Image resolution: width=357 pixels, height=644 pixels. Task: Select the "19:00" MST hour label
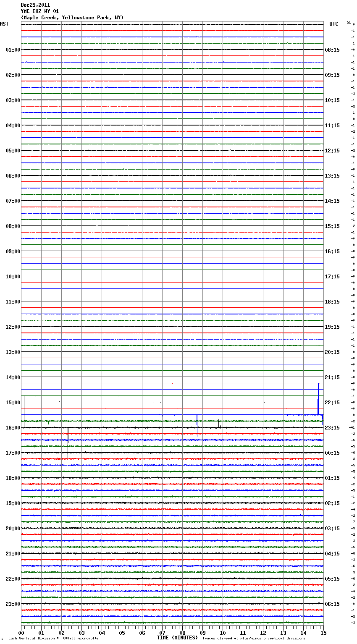point(13,503)
